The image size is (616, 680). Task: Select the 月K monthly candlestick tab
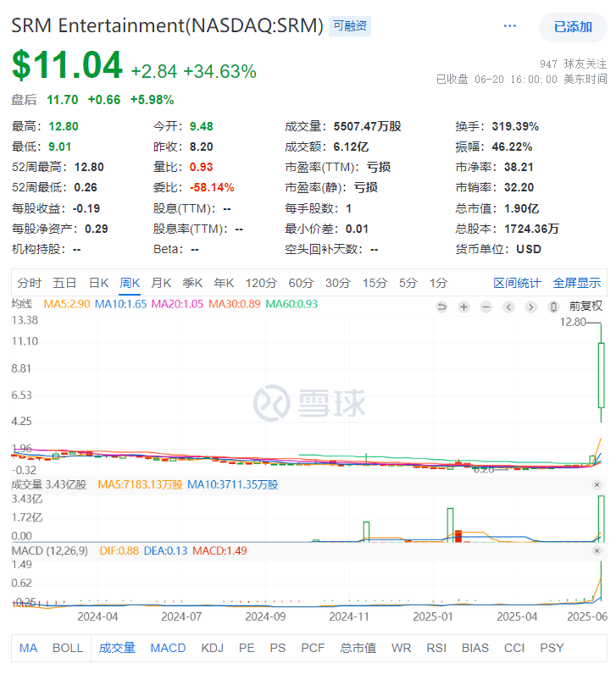click(161, 283)
